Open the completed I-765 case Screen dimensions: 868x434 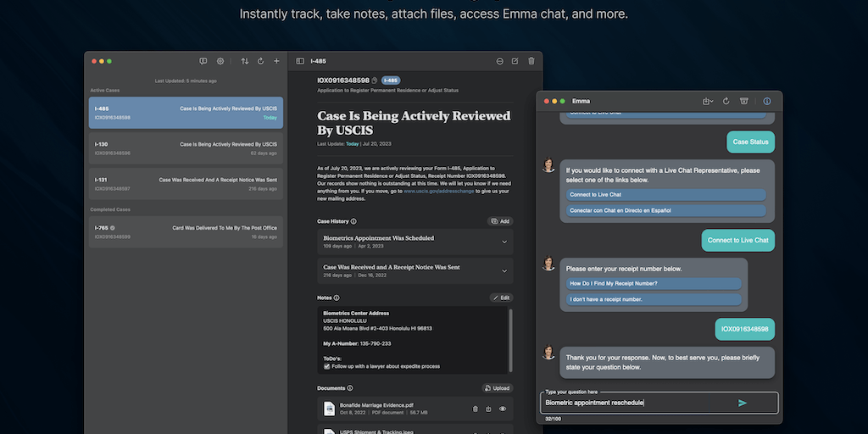(186, 231)
